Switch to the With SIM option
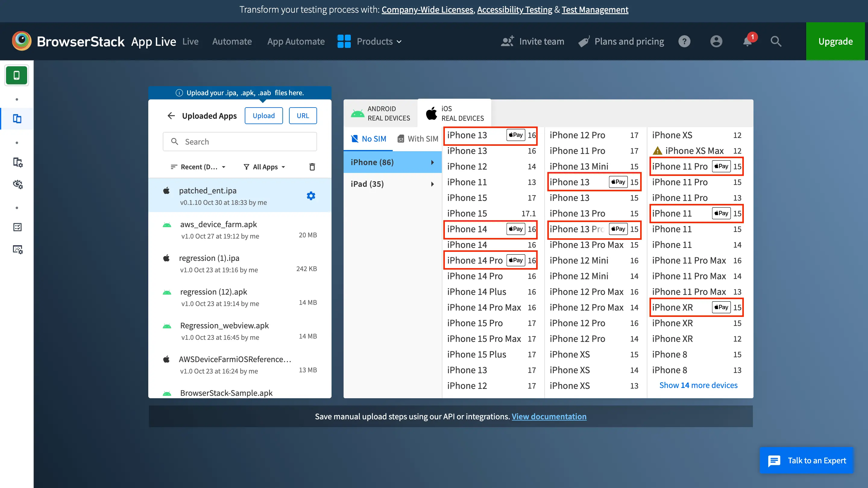Screen dimensions: 868x488 coord(418,139)
